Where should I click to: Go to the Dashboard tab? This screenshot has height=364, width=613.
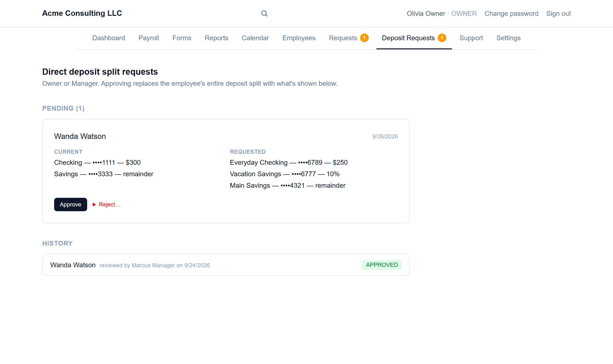[x=109, y=38]
